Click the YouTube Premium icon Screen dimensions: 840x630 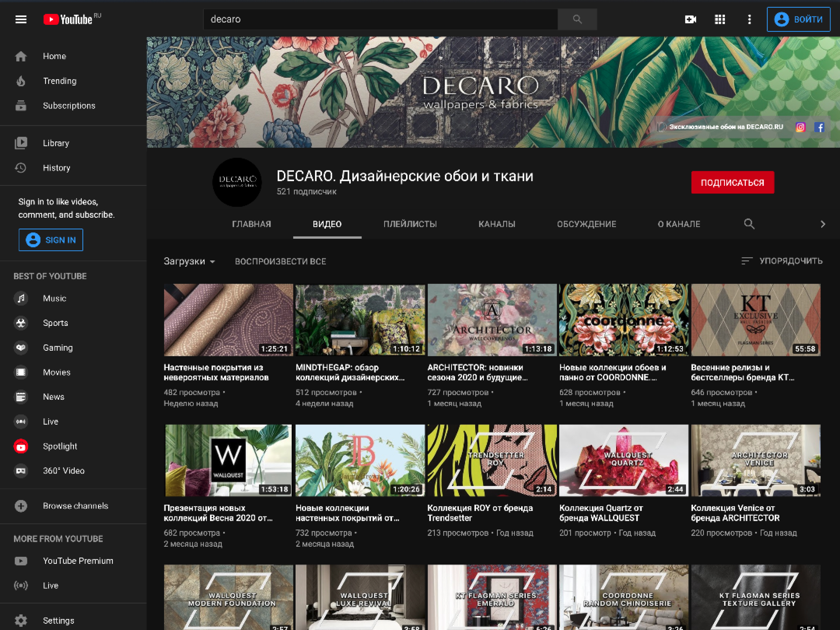tap(21, 561)
